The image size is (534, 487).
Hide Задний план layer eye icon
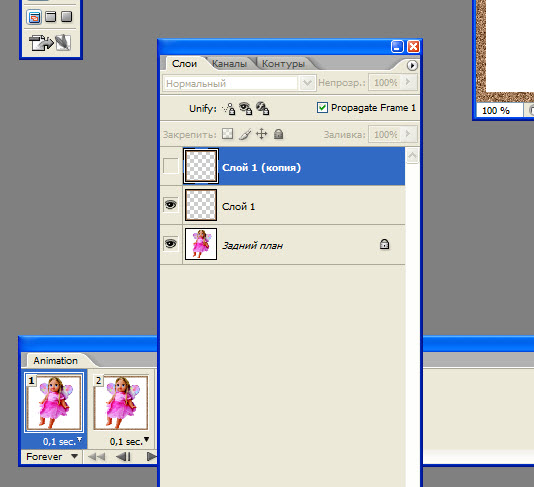[x=171, y=244]
